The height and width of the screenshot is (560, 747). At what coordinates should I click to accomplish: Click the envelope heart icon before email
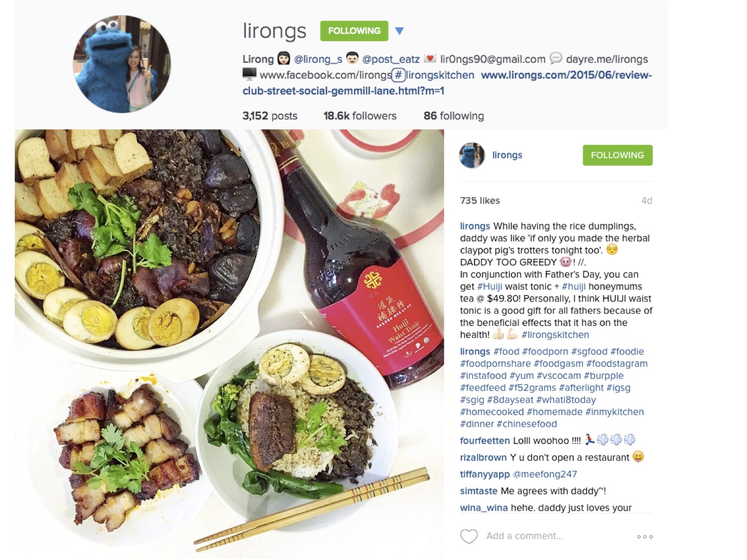430,59
